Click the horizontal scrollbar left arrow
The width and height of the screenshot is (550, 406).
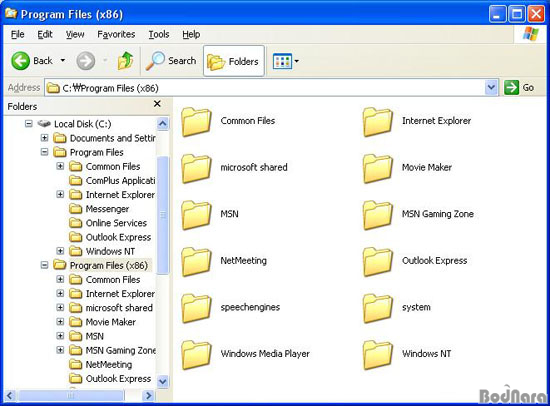pos(9,395)
